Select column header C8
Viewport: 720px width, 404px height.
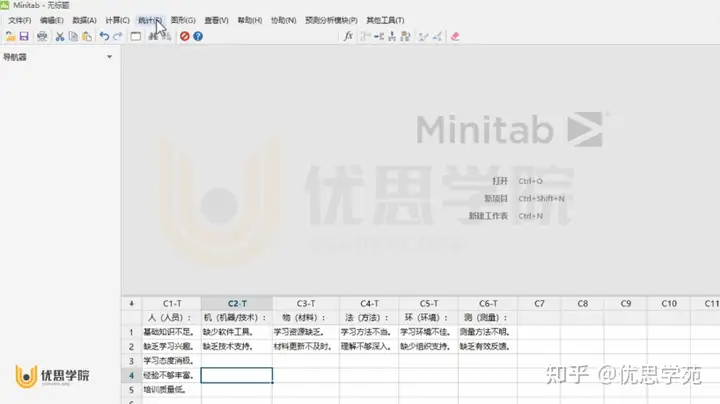[x=582, y=303]
